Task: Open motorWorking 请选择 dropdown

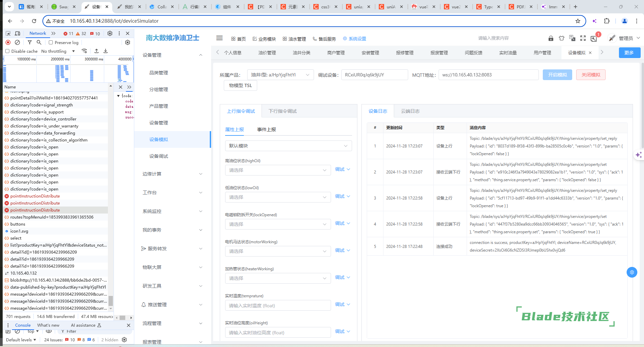Action: click(278, 251)
